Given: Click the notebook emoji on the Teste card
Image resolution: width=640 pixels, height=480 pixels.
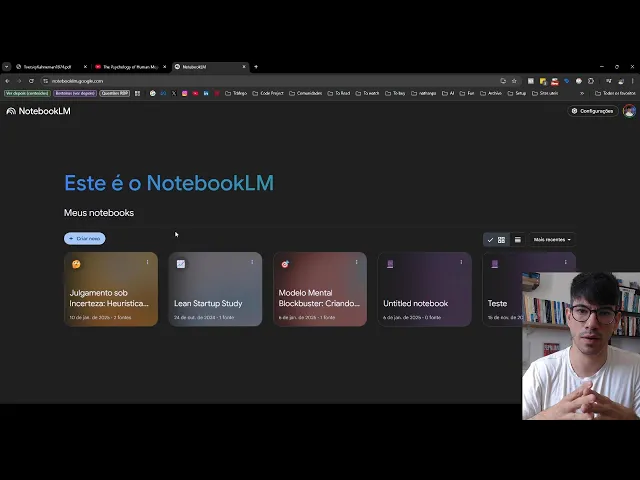Looking at the screenshot, I should [495, 264].
